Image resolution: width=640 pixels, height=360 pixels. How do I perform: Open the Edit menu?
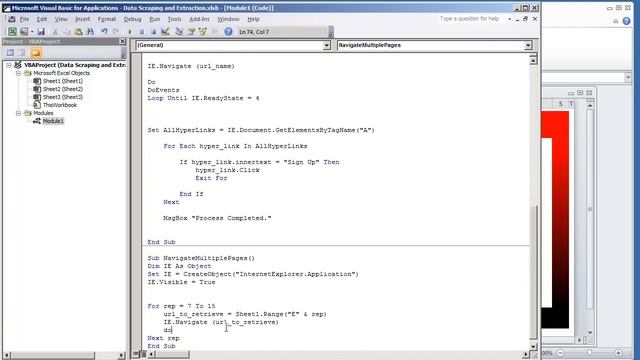click(x=42, y=19)
